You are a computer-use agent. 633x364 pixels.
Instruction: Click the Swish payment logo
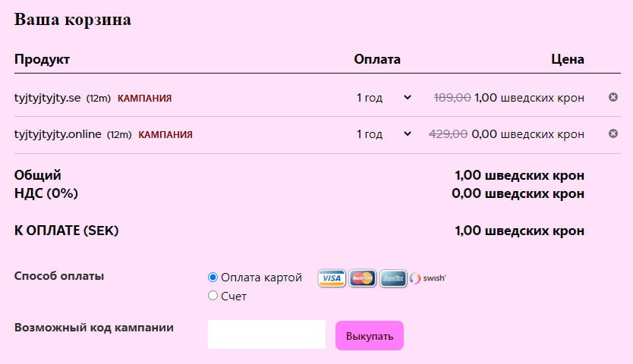click(x=428, y=278)
